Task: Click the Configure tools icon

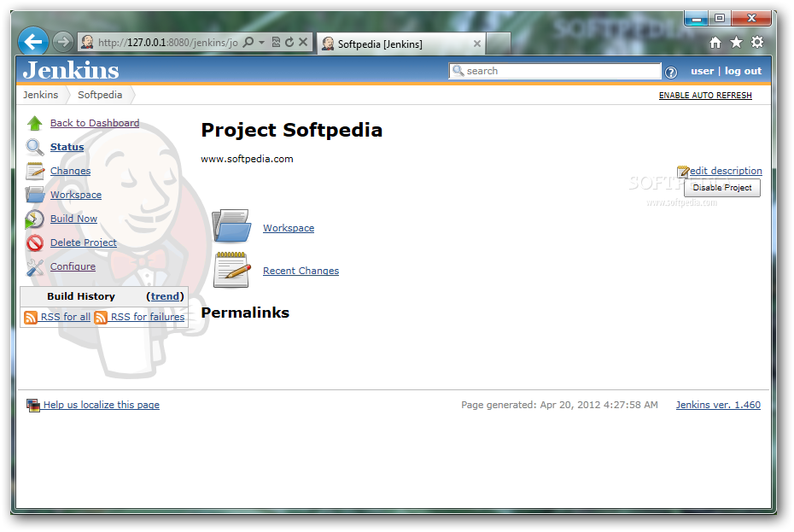Action: tap(34, 267)
